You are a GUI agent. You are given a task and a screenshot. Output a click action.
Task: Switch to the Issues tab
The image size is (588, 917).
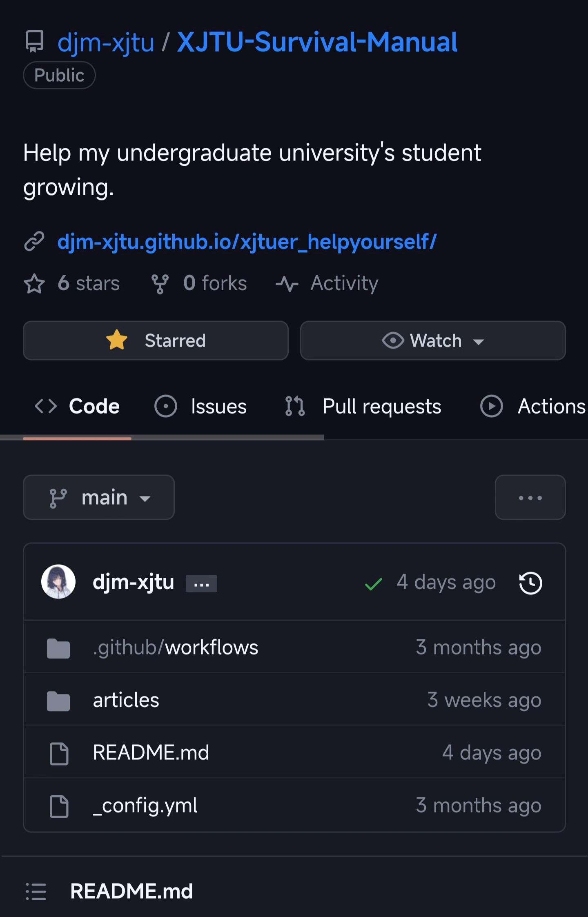200,406
